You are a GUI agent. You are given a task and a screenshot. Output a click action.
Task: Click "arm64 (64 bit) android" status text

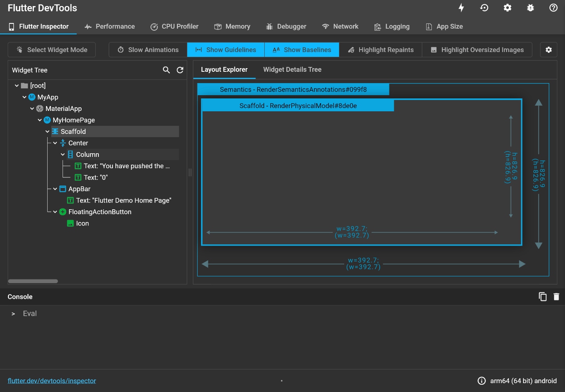(523, 381)
